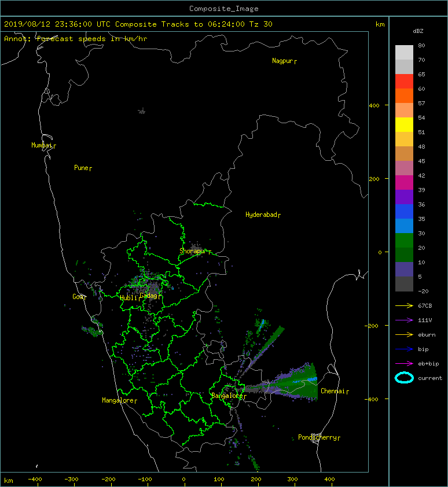The width and height of the screenshot is (448, 487).
Task: Select the dark gray -20 to 5 dBZ swatch
Action: (x=404, y=284)
